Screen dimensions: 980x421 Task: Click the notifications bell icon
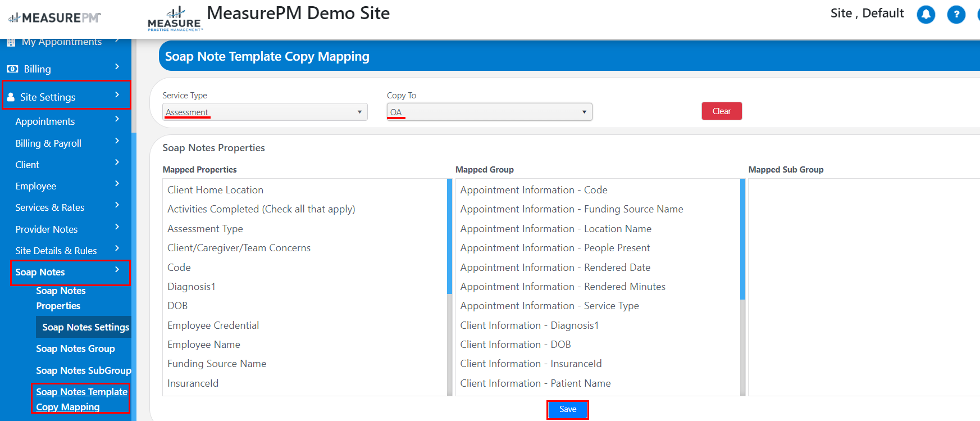tap(926, 15)
